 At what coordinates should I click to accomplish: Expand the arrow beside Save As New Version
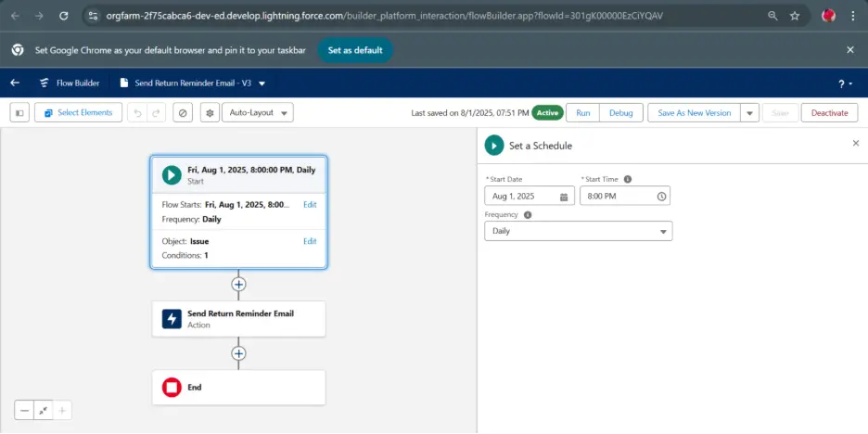click(749, 113)
